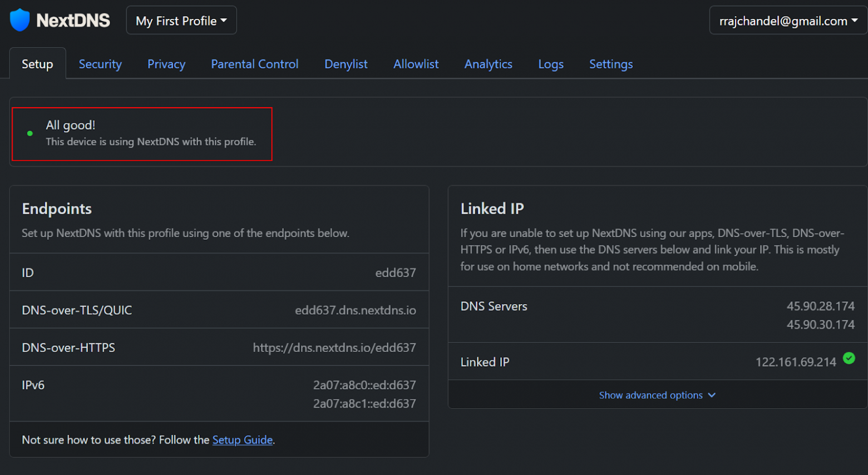Image resolution: width=868 pixels, height=475 pixels.
Task: Click the first DNS server address 45.90.28.174
Action: (x=821, y=306)
